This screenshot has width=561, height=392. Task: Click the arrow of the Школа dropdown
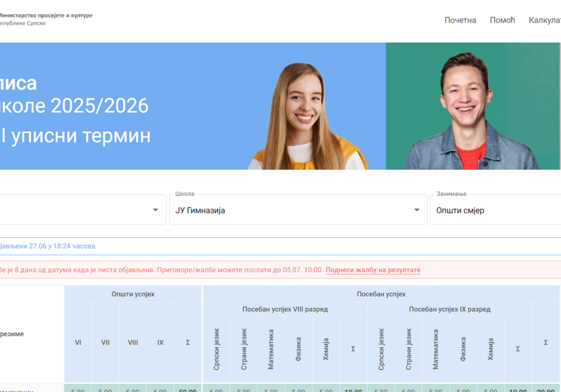417,210
